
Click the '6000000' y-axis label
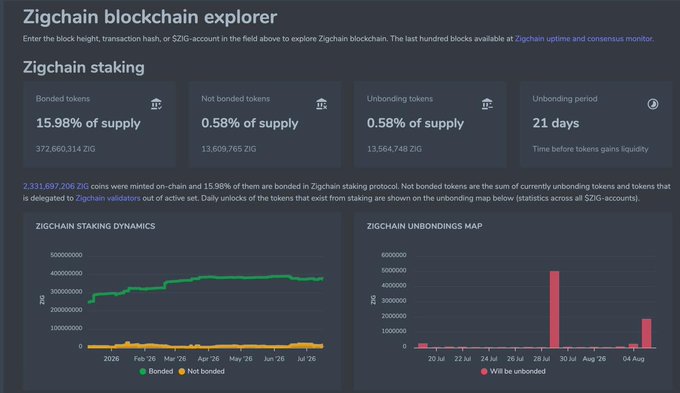pyautogui.click(x=394, y=255)
